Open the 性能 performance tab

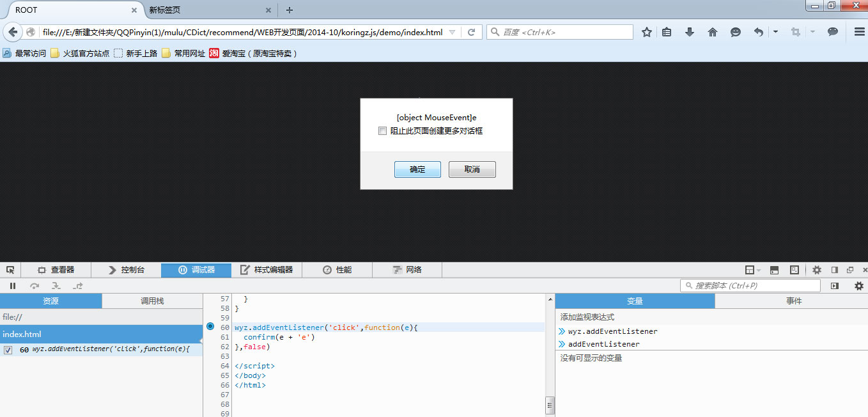pyautogui.click(x=337, y=270)
